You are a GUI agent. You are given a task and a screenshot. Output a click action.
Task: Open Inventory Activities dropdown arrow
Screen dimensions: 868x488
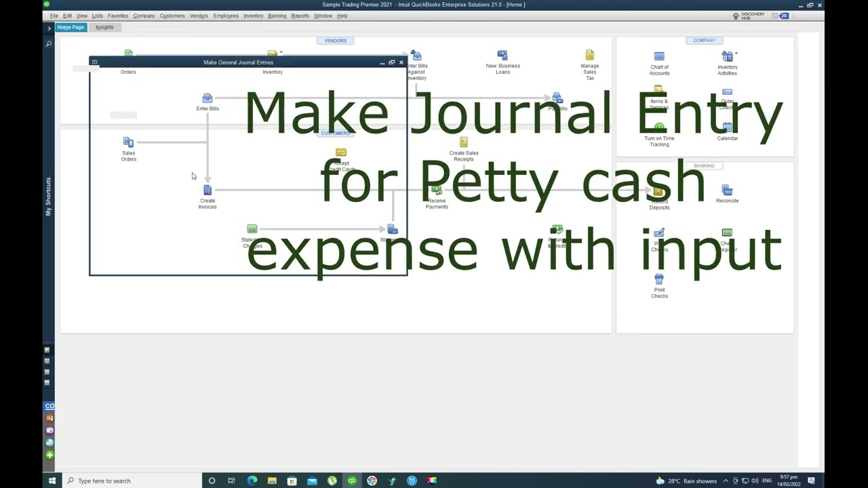coord(736,54)
